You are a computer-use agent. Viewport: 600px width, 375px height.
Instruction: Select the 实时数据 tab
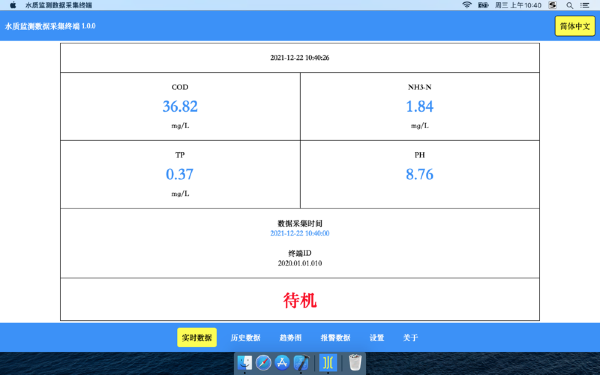pos(197,338)
